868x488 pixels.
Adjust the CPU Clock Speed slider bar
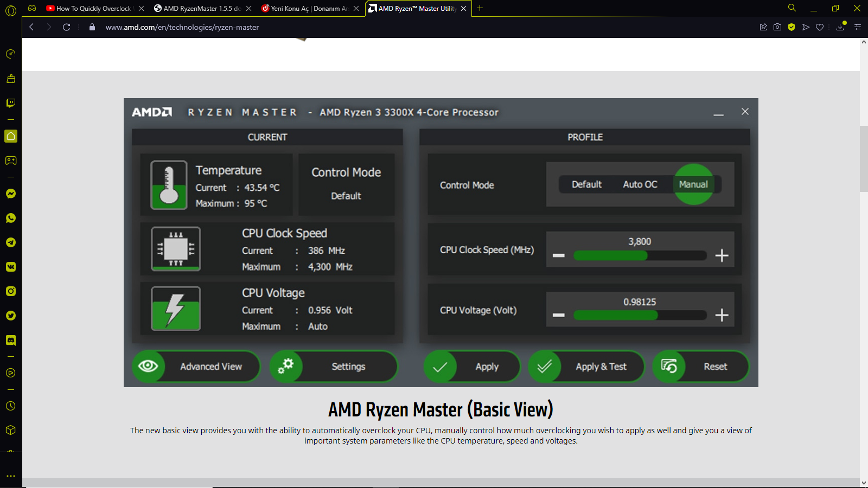point(640,255)
